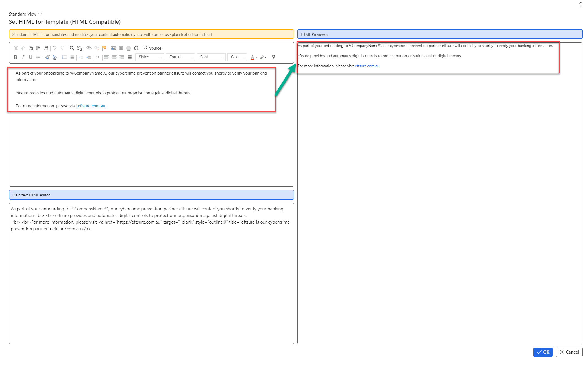Viewport: 588px width, 366px height.
Task: Open the special character omega tool
Action: coord(136,48)
